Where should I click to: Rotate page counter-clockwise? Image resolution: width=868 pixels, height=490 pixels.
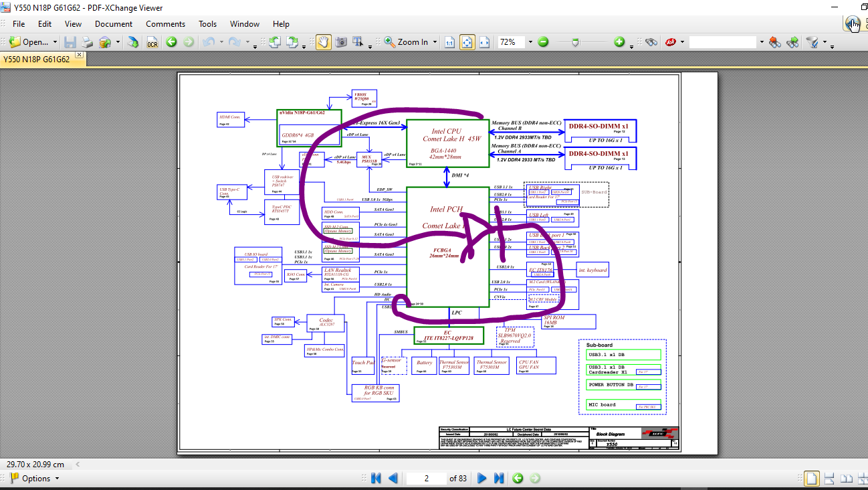(274, 42)
